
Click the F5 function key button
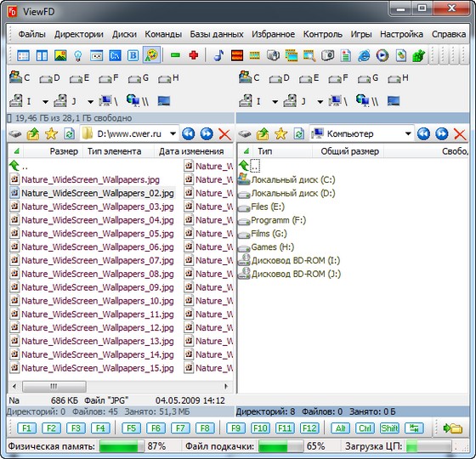pos(131,428)
